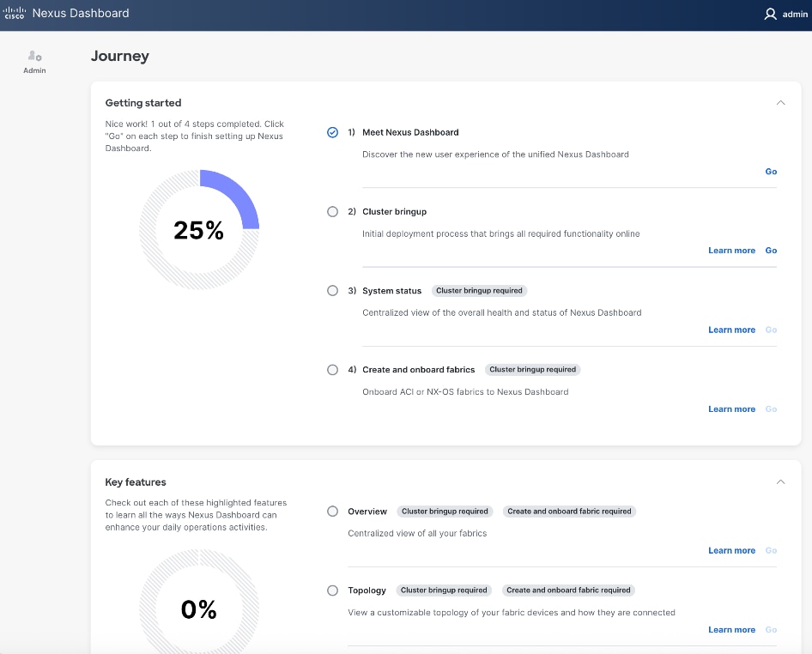Open Learn more for the Topology feature

click(731, 629)
